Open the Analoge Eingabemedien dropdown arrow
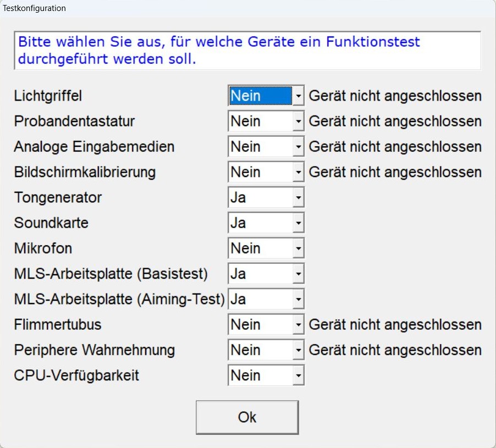Image resolution: width=496 pixels, height=448 pixels. point(298,147)
